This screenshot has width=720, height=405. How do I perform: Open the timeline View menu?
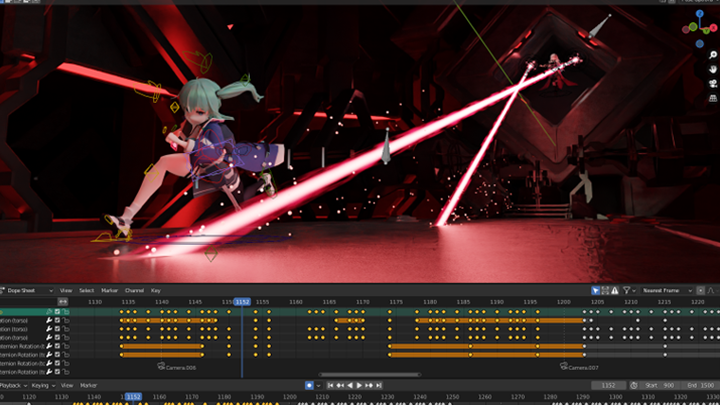click(x=67, y=386)
